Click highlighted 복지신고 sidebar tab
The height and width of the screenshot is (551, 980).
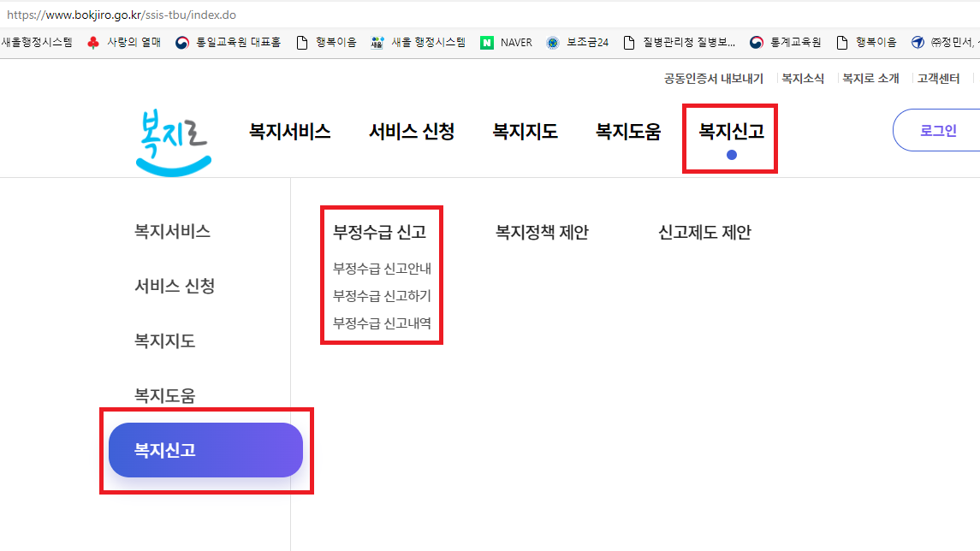point(205,450)
